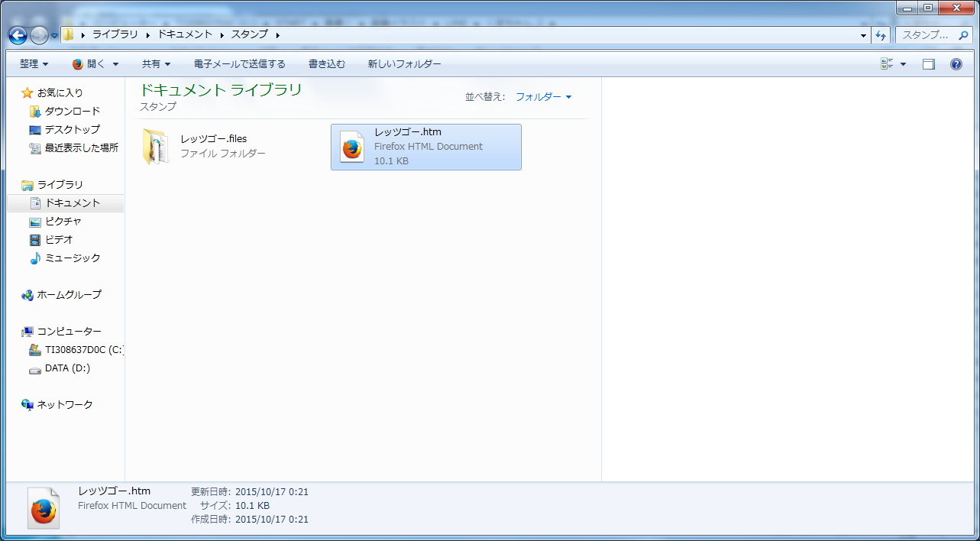
Task: Expand arrow after ライブラリ breadcrumb
Action: point(148,35)
